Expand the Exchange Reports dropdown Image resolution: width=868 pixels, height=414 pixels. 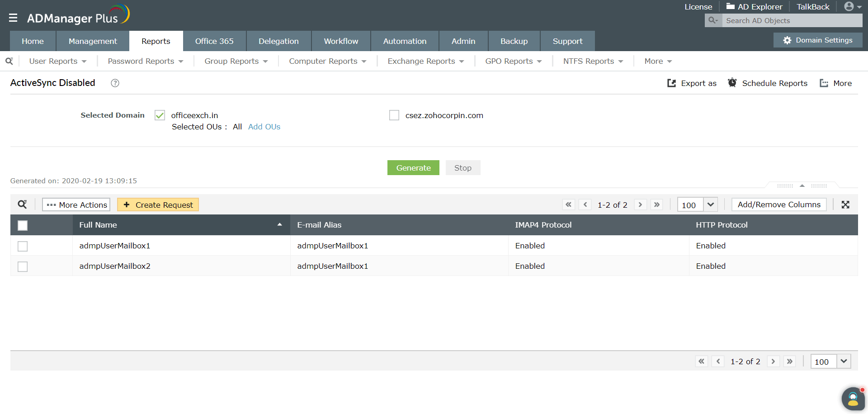(425, 61)
